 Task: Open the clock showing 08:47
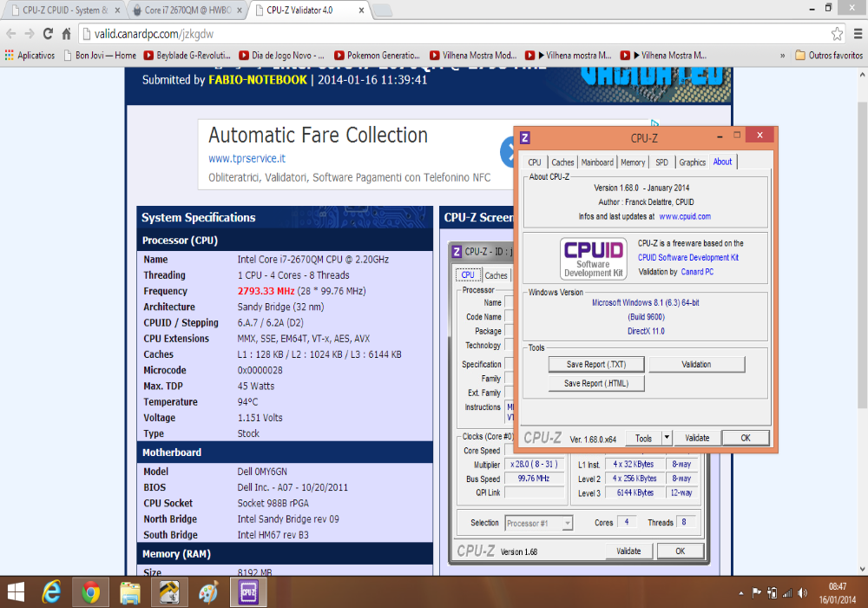(838, 593)
